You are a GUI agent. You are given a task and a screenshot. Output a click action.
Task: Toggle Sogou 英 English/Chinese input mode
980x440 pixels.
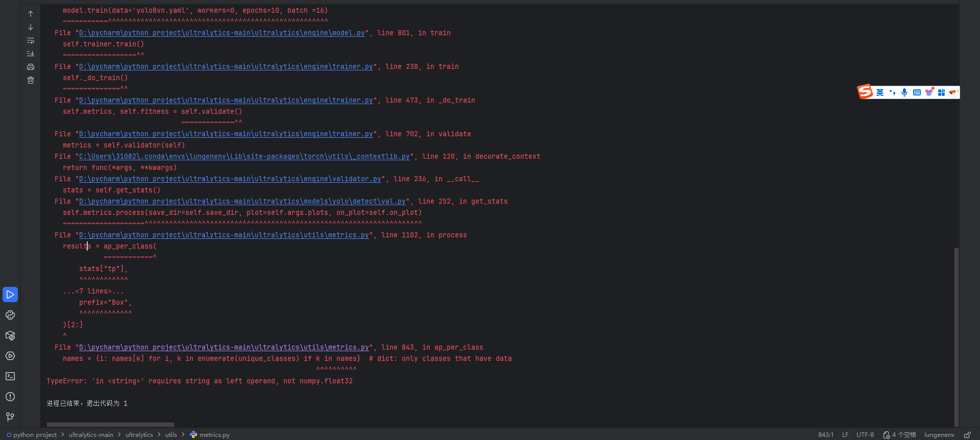click(880, 92)
